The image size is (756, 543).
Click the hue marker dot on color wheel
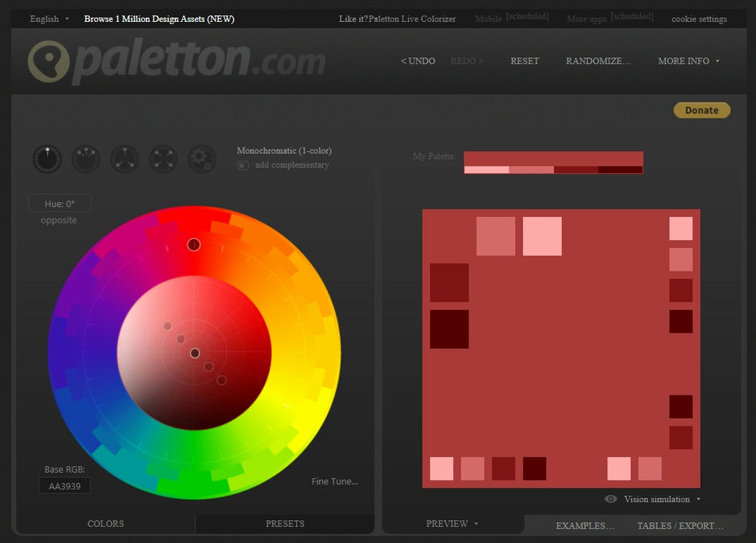pyautogui.click(x=194, y=244)
